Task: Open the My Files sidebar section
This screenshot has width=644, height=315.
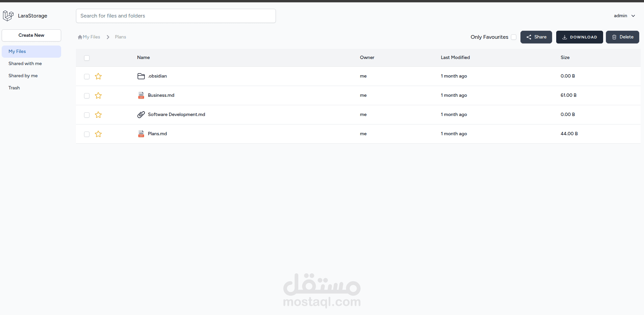Action: tap(31, 52)
